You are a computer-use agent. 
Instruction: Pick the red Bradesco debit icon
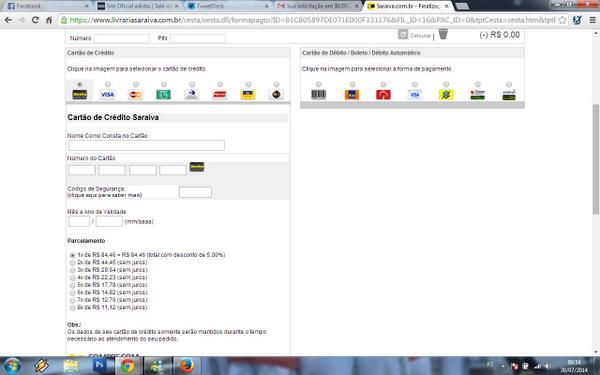click(383, 95)
